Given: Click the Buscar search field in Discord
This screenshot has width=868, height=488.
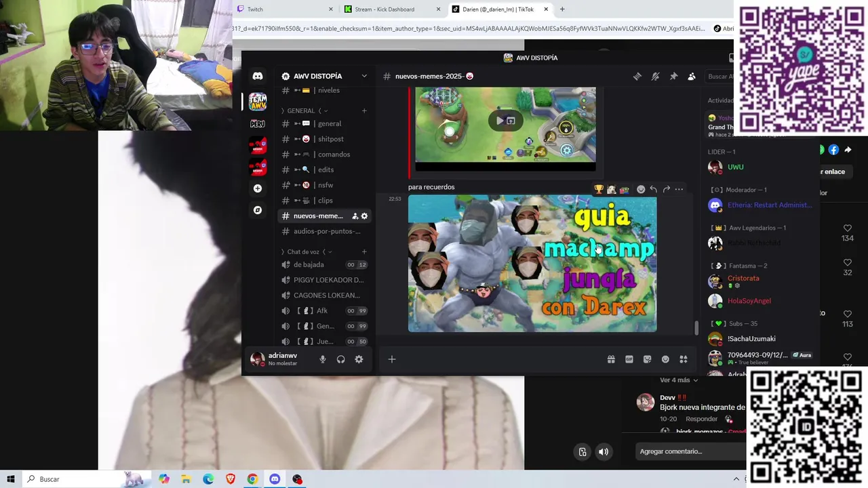Looking at the screenshot, I should point(719,77).
